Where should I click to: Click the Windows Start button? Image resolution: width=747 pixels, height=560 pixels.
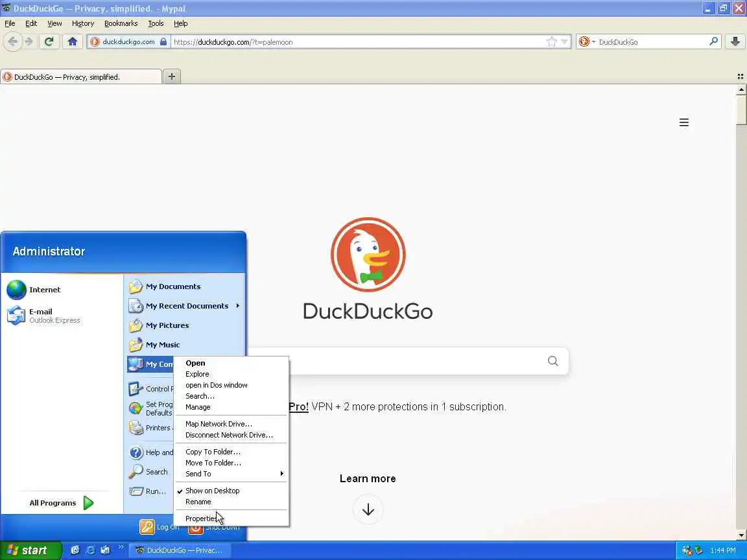31,550
